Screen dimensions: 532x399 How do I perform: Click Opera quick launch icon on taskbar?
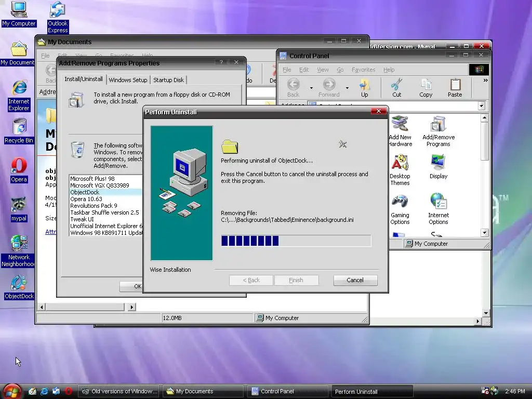(69, 391)
